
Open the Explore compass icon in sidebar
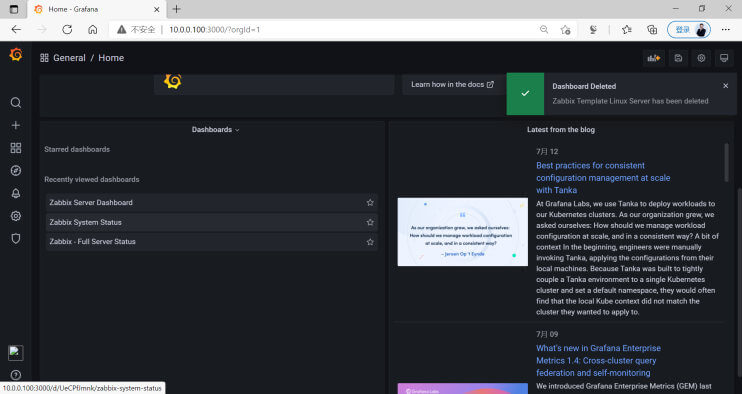[x=16, y=171]
